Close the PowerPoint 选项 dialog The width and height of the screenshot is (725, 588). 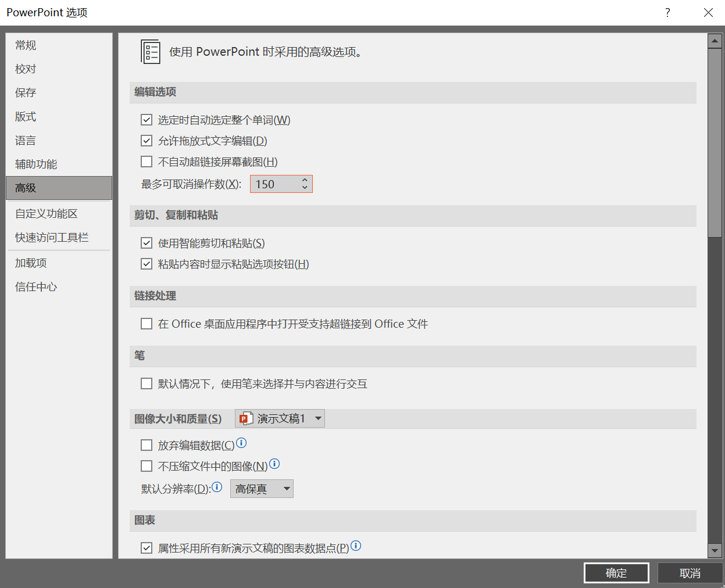tap(708, 12)
